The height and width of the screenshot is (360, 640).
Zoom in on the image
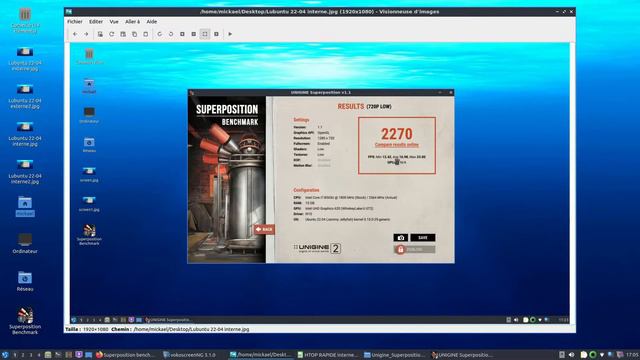(182, 34)
